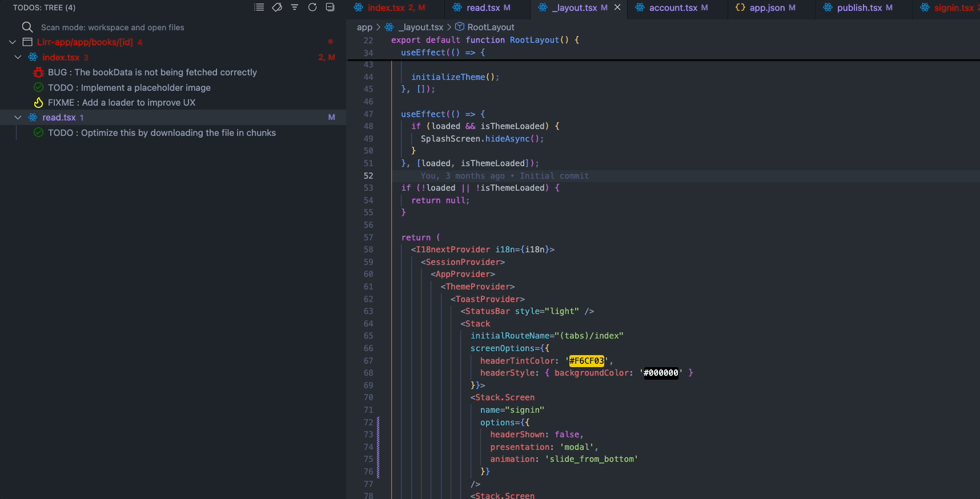The width and height of the screenshot is (980, 499).
Task: Click the tag grouping icon in Todos header
Action: pos(277,7)
